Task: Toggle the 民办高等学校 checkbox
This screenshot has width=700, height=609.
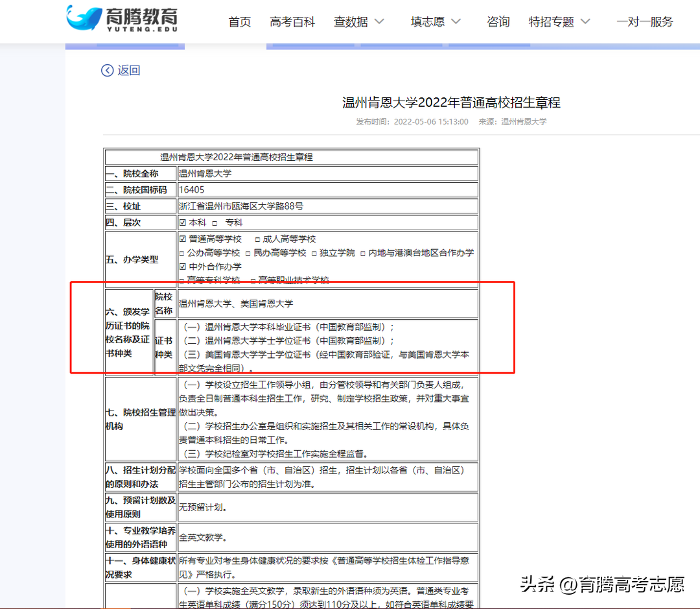Action: click(x=248, y=253)
